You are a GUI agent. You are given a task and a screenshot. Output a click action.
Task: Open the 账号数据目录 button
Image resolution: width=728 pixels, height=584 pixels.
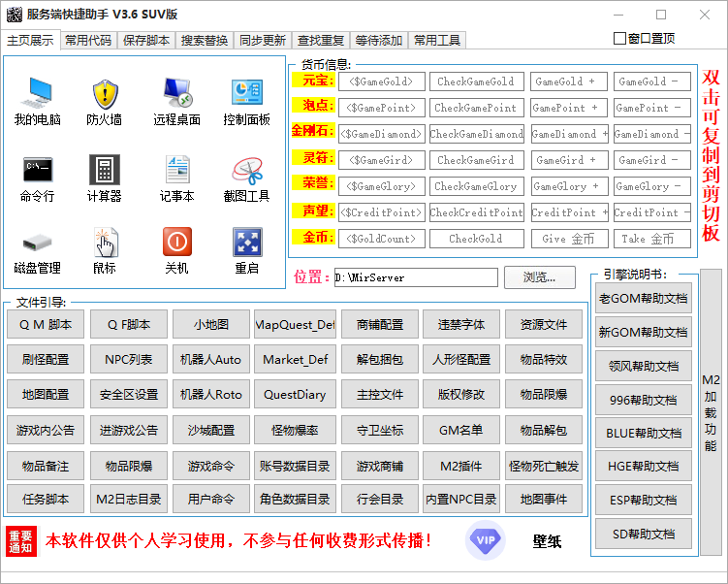pyautogui.click(x=295, y=466)
